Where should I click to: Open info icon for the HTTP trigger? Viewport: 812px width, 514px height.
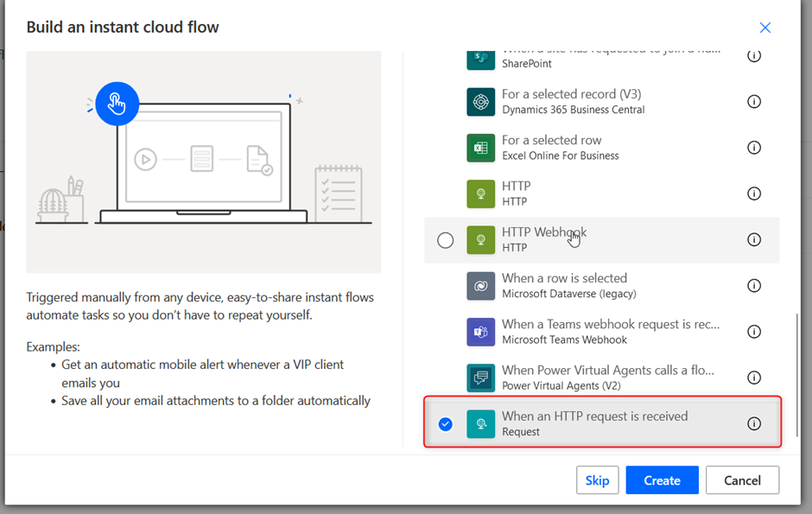(754, 194)
